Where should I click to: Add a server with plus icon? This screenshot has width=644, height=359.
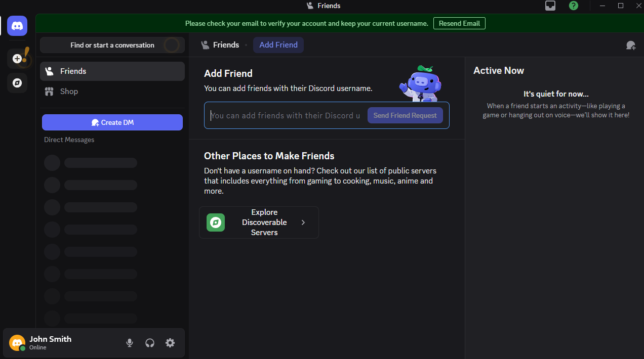coord(17,59)
